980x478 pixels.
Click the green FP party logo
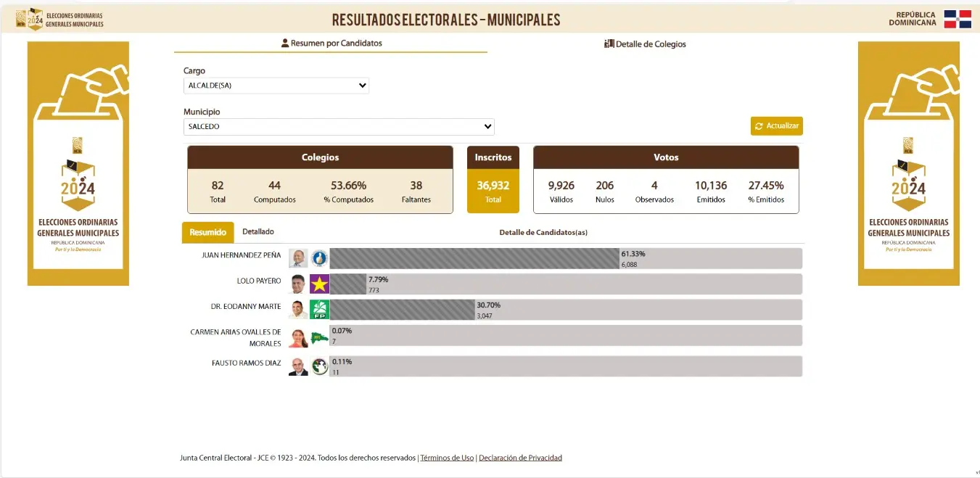[319, 310]
